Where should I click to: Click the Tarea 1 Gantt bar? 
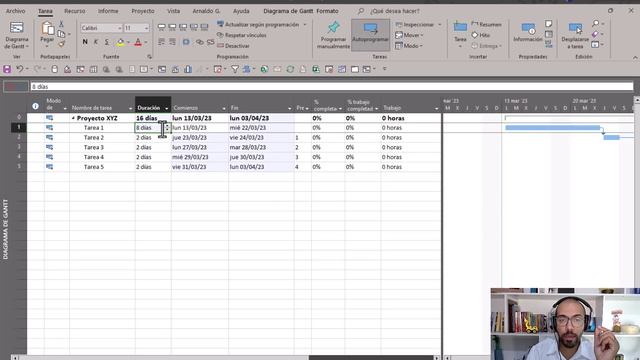point(553,128)
